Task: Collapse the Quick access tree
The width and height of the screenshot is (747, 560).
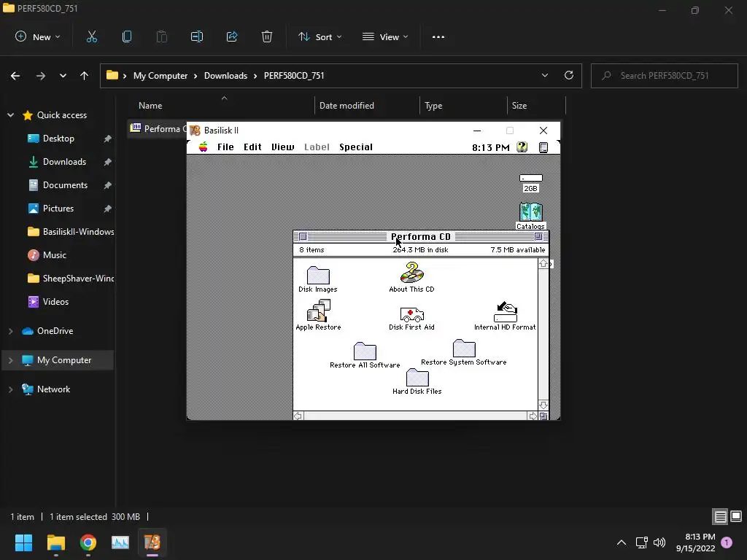Action: pos(10,114)
